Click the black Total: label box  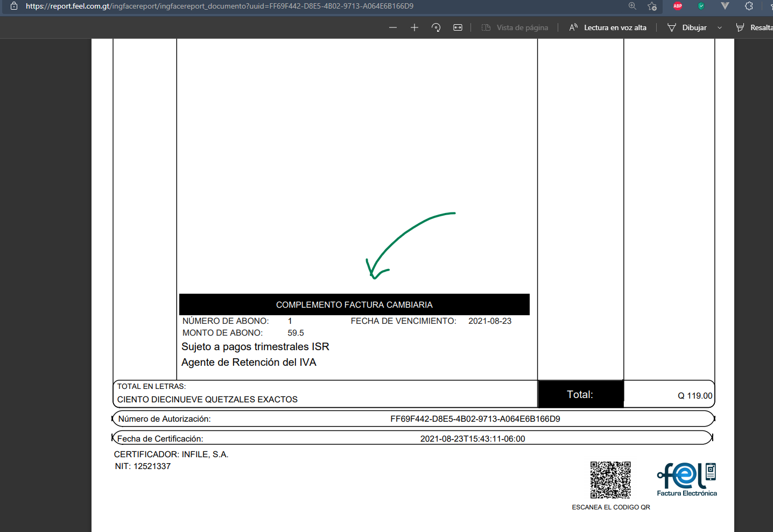(580, 394)
